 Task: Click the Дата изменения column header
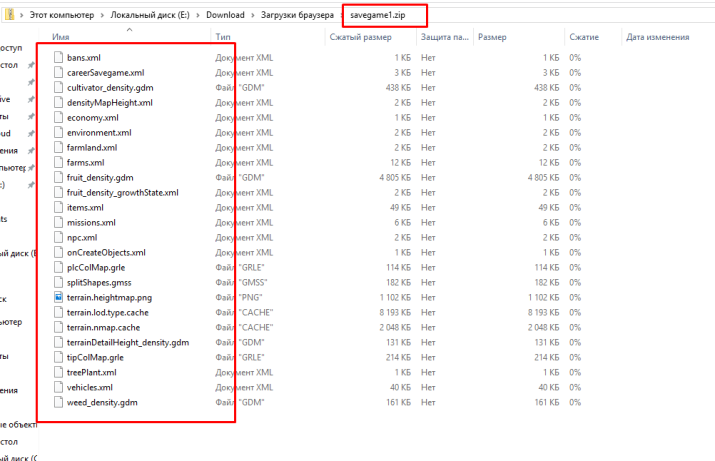click(657, 37)
